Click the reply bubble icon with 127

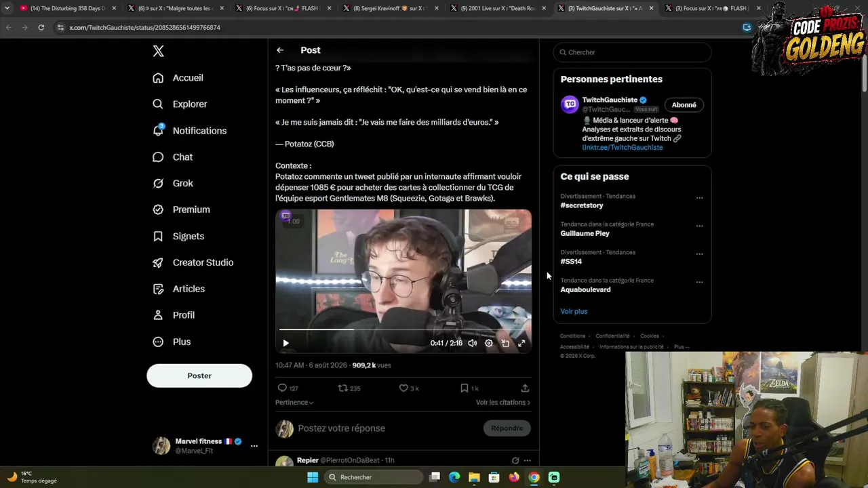282,388
